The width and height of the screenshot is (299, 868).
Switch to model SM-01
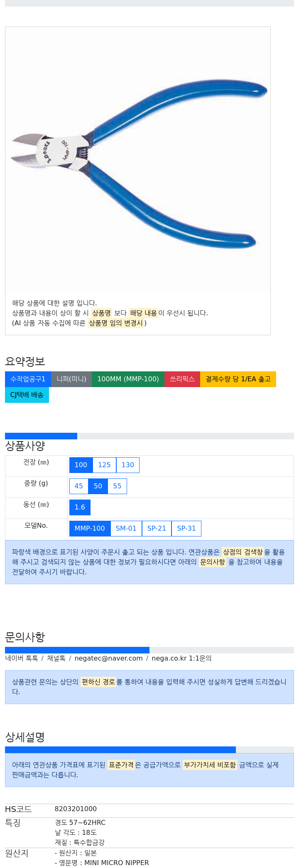point(126,529)
